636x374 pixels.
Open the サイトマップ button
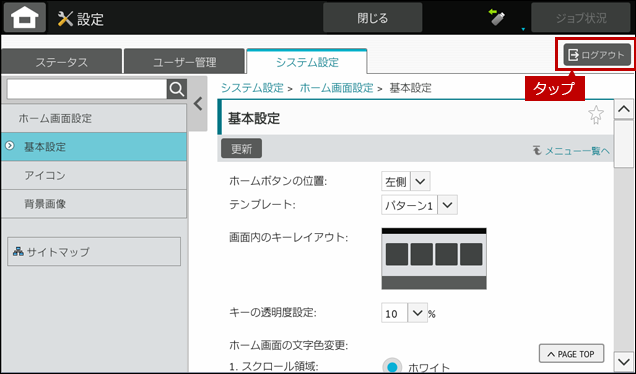94,251
